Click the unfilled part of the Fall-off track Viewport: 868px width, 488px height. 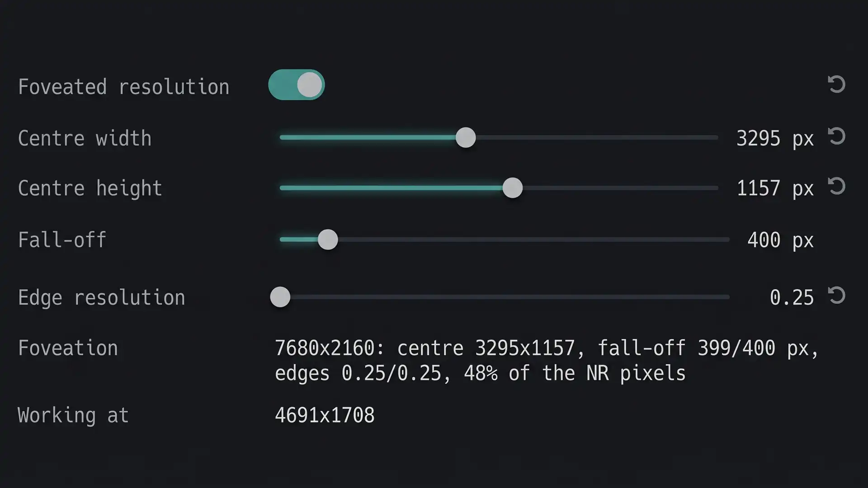click(x=533, y=239)
